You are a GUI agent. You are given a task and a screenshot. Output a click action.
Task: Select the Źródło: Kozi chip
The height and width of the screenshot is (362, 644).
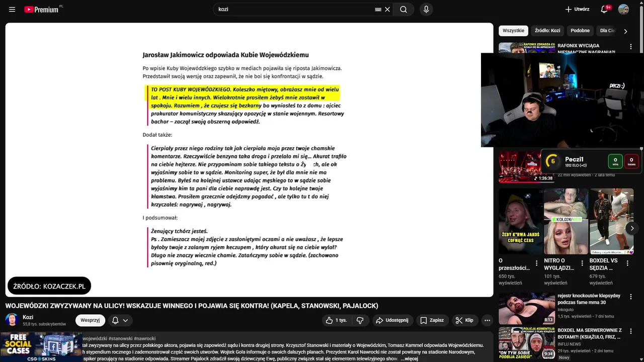[547, 31]
